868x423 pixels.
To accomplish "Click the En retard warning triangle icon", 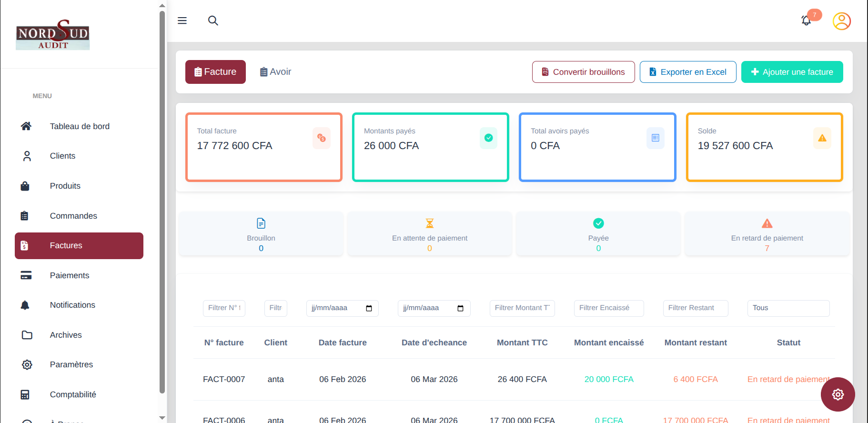I will [x=767, y=223].
